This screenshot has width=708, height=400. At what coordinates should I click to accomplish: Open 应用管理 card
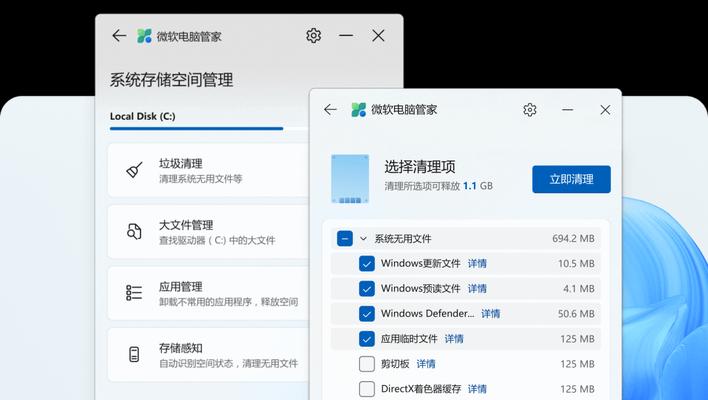click(x=209, y=293)
